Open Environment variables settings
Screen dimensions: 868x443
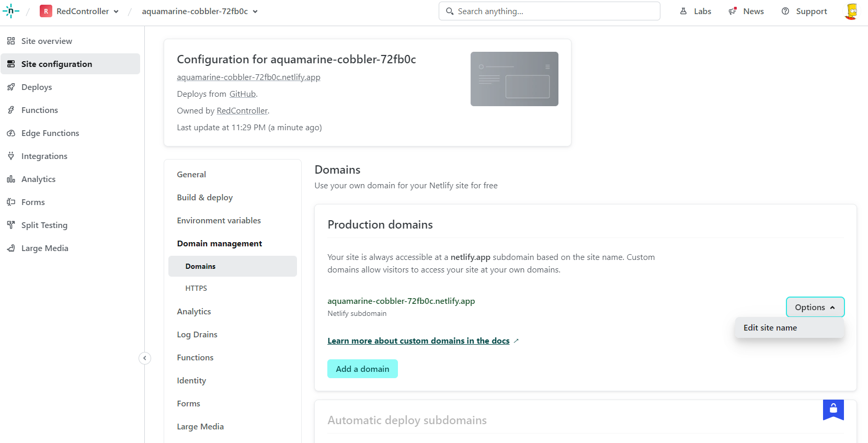219,221
